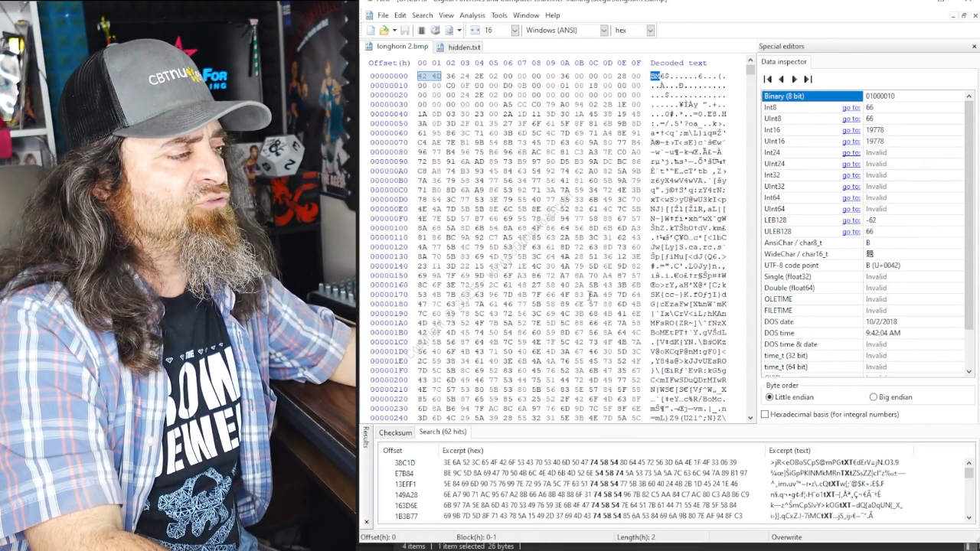Click the New file toolbar icon

coord(371,31)
